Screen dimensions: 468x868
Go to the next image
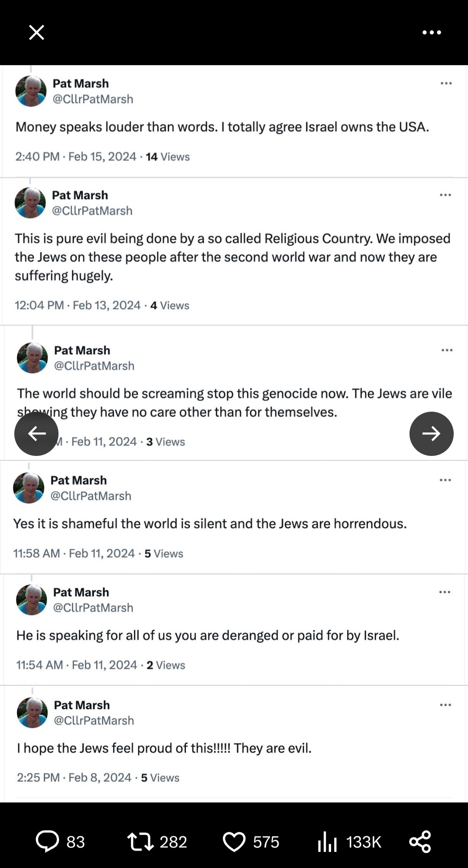tap(431, 433)
